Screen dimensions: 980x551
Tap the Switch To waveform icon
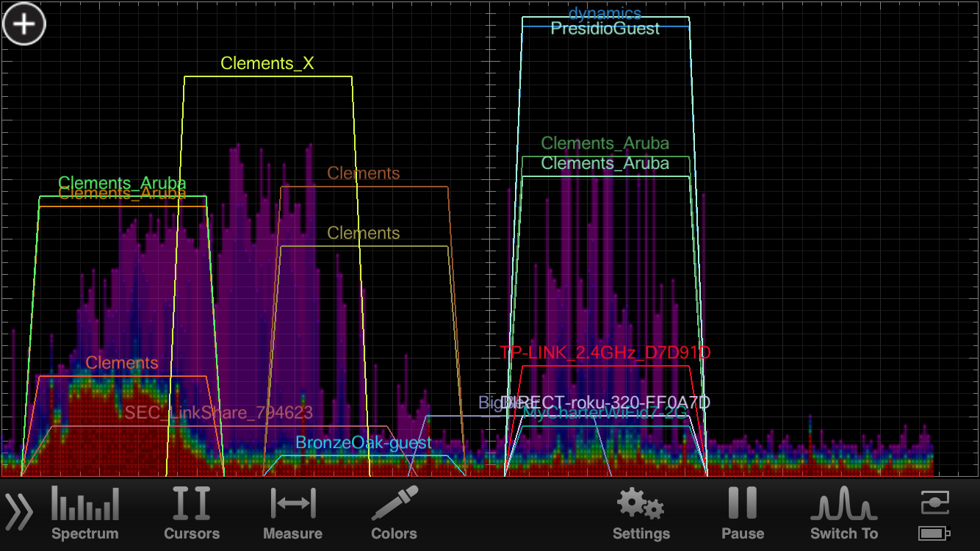point(844,513)
